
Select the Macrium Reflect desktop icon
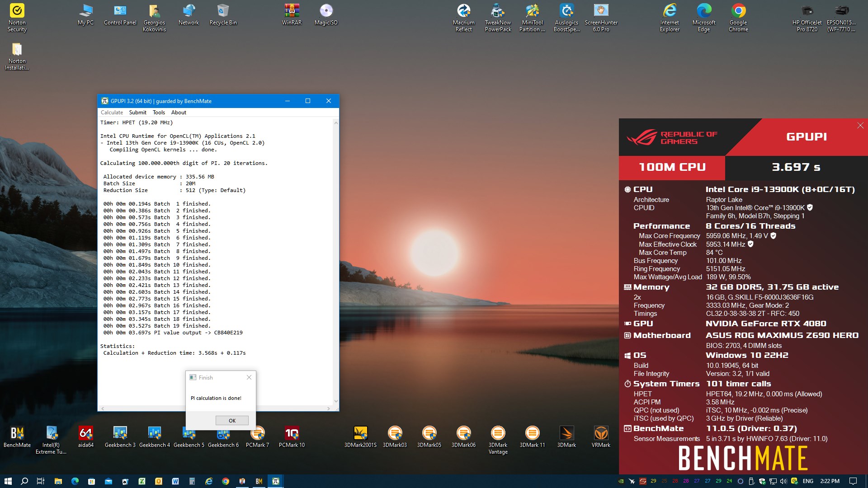[463, 18]
